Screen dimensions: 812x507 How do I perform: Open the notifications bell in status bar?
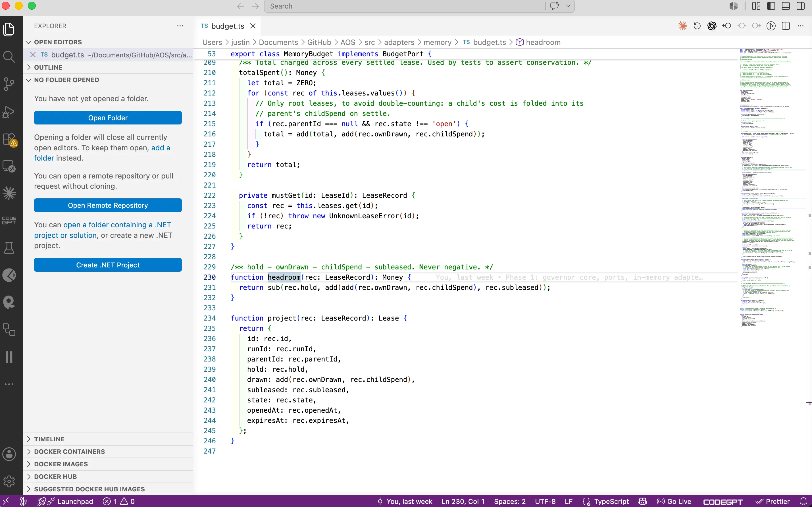(803, 501)
